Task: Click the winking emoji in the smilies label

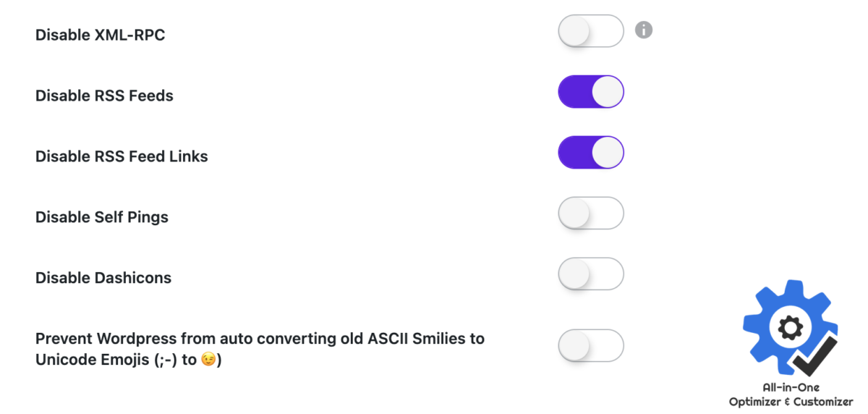Action: click(x=209, y=359)
